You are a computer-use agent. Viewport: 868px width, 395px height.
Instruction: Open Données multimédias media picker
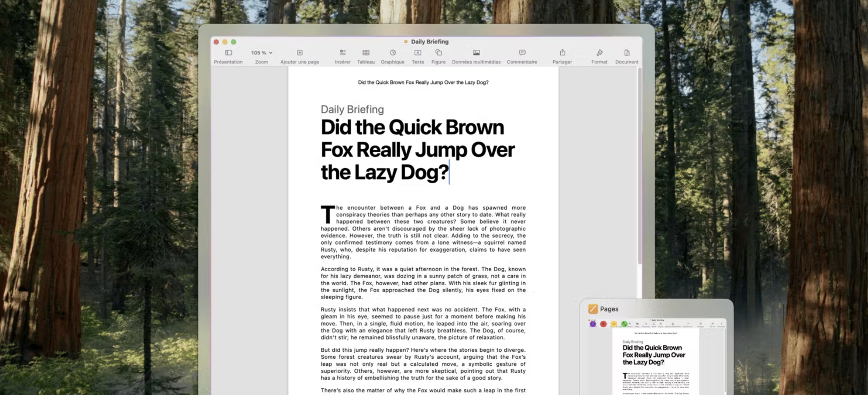476,56
